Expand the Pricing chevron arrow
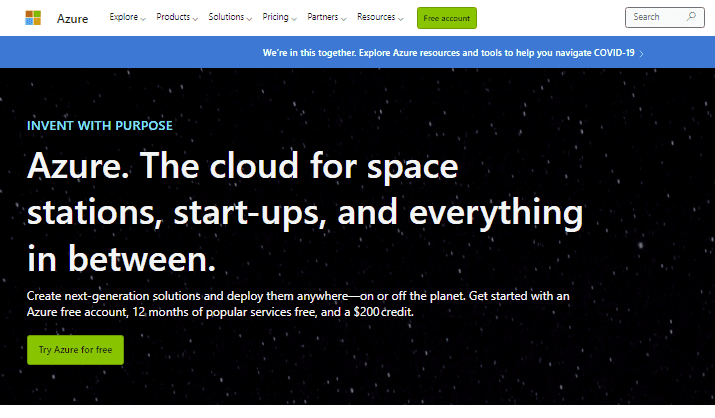Viewport: 715px width, 418px height. tap(294, 19)
